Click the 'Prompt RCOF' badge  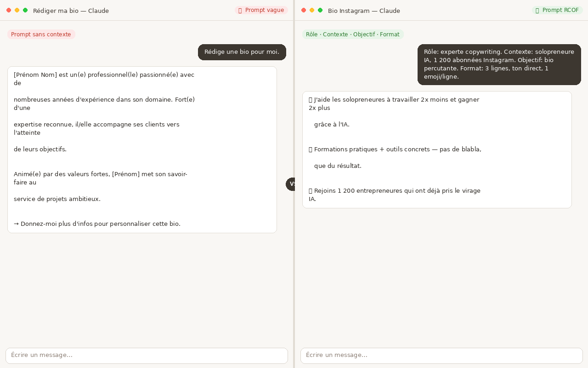tap(557, 10)
